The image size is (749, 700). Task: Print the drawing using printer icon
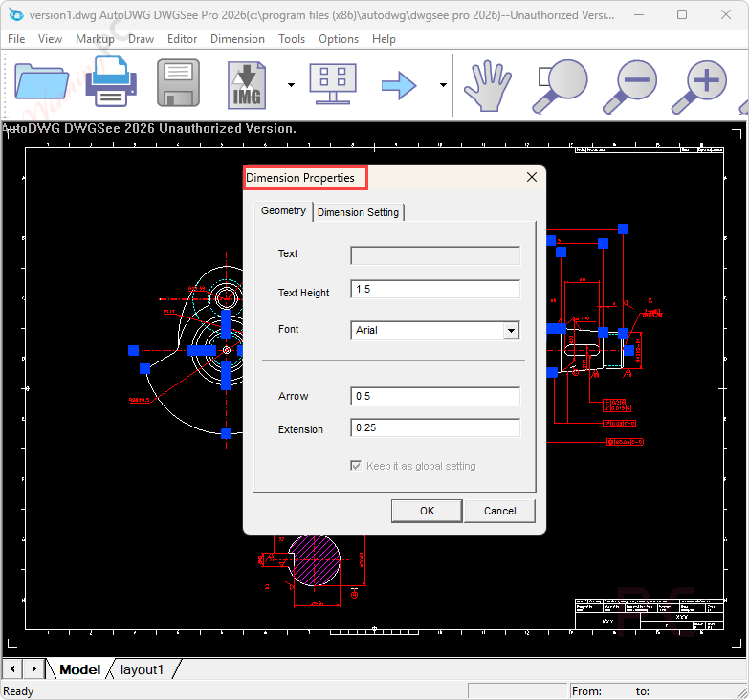tap(111, 81)
